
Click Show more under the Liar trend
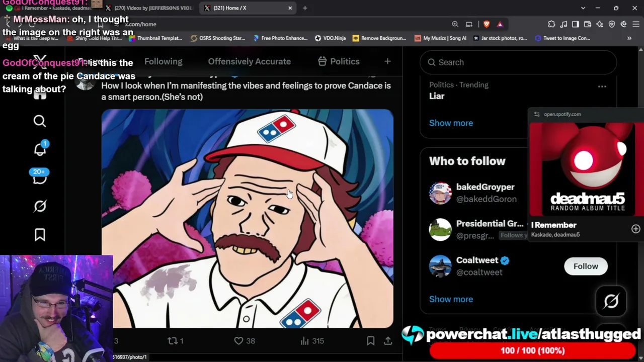[x=451, y=123]
